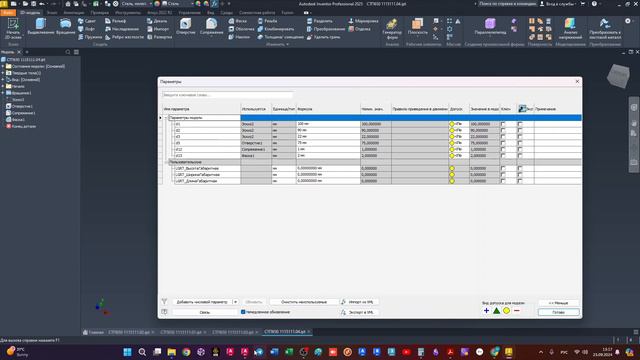Set tolerance type to plus in dialog
This screenshot has width=640, height=360.
pos(486,311)
